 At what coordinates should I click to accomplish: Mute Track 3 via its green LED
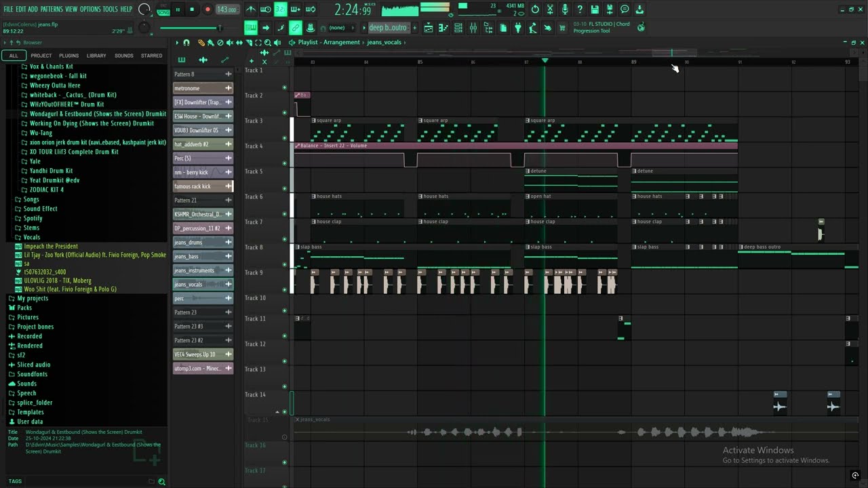(284, 138)
